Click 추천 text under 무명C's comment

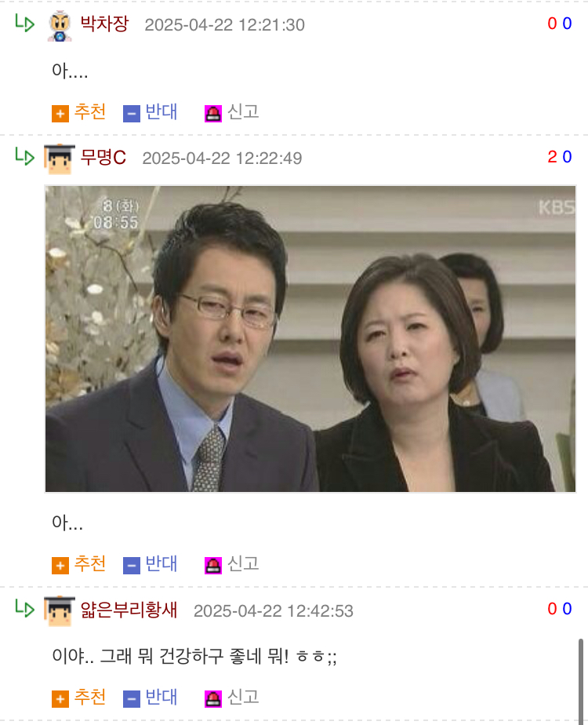click(x=90, y=563)
